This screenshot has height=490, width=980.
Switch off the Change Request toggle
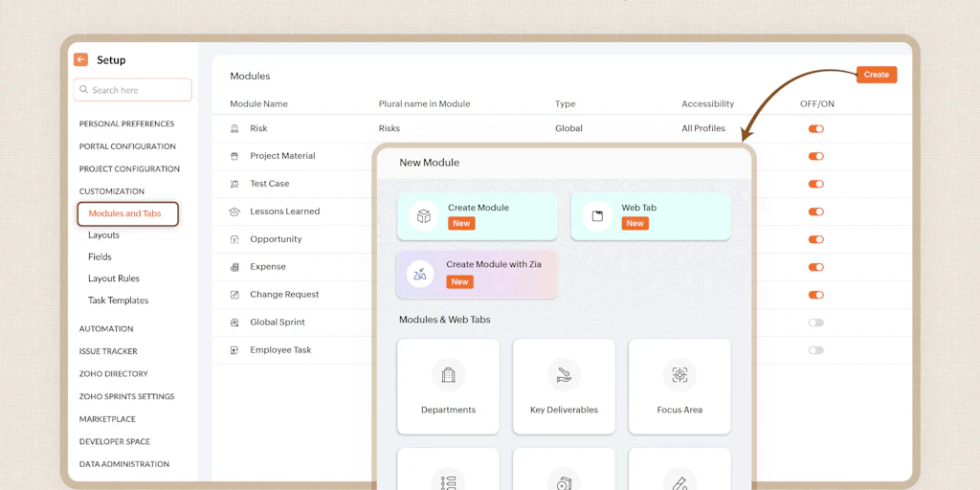tap(815, 295)
